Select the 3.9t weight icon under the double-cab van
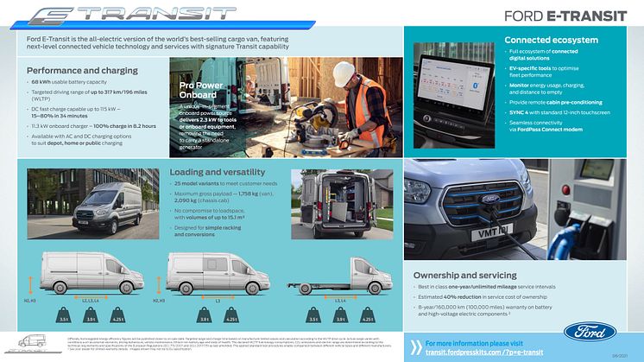 click(x=204, y=314)
